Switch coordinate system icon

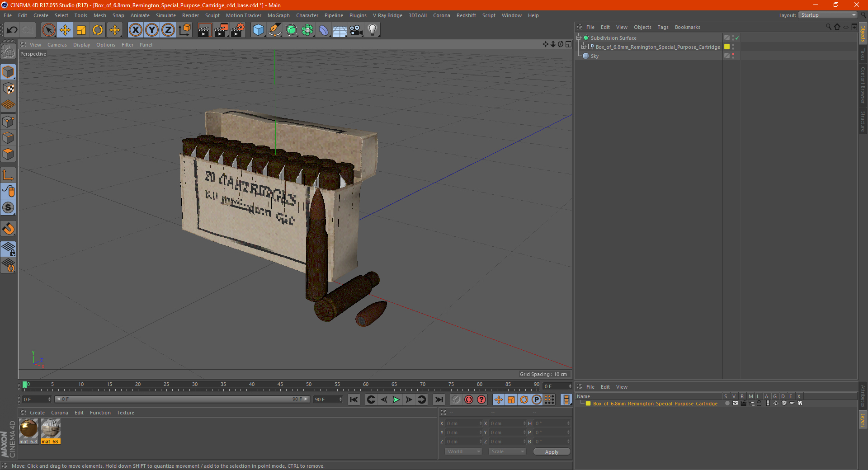pos(184,30)
